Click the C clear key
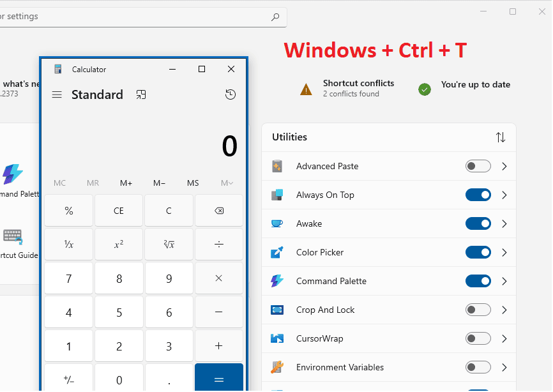Image resolution: width=553 pixels, height=392 pixels. (169, 211)
